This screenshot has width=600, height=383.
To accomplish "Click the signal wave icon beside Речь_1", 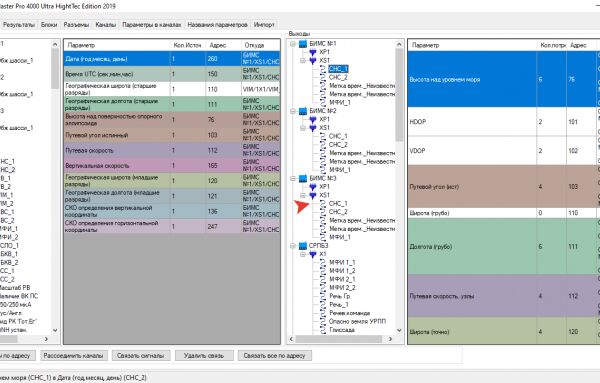I will pyautogui.click(x=323, y=305).
